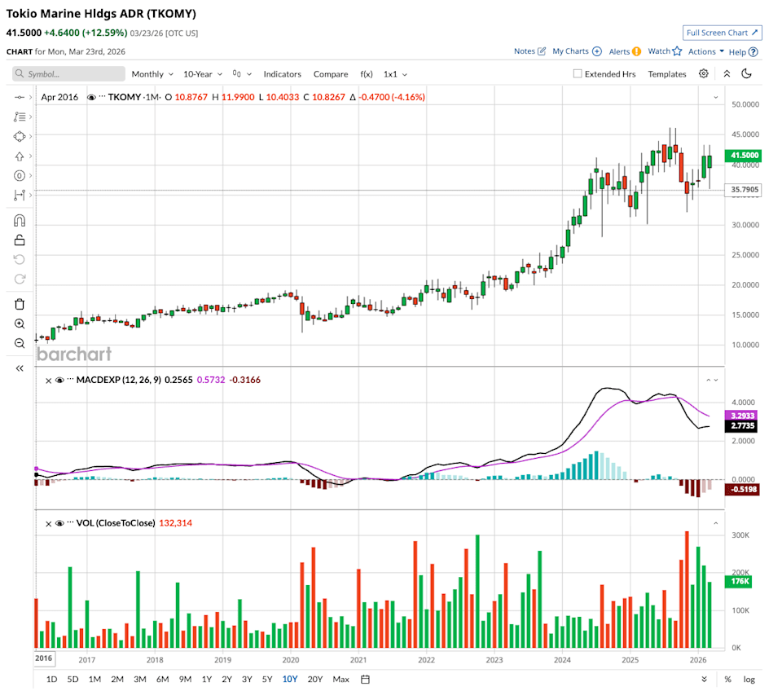Screen dimensions: 782x700
Task: Select the Max range tab
Action: (x=340, y=679)
